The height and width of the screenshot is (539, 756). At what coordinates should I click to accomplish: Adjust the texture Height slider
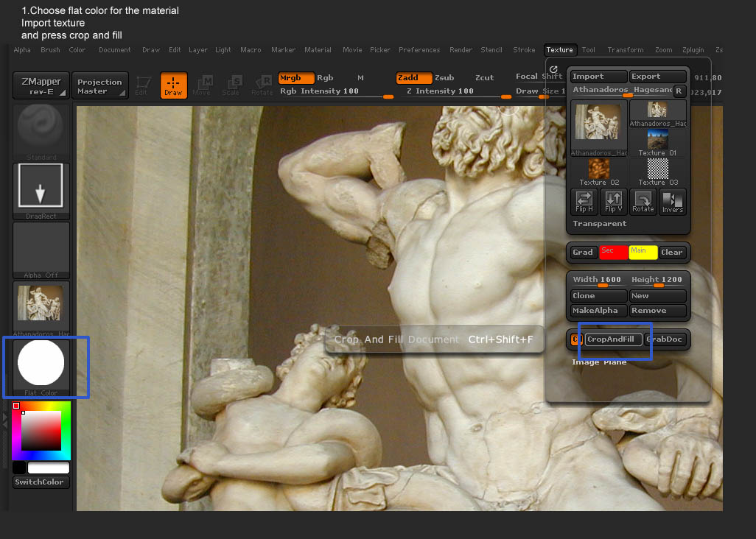click(x=658, y=281)
